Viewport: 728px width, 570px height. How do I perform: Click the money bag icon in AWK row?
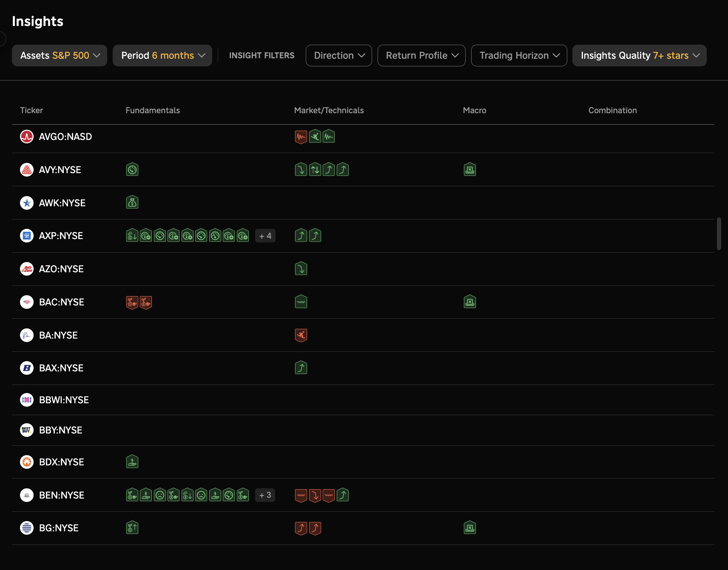(132, 202)
